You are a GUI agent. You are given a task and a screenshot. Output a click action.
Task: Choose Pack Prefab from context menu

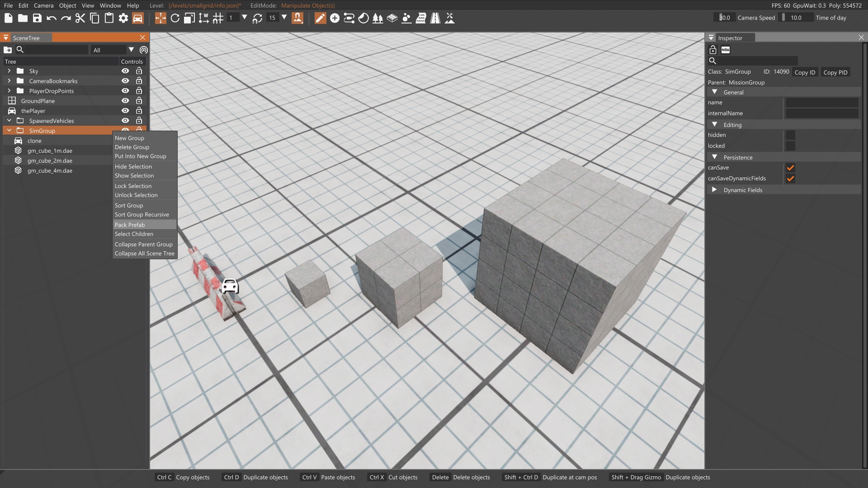click(145, 225)
